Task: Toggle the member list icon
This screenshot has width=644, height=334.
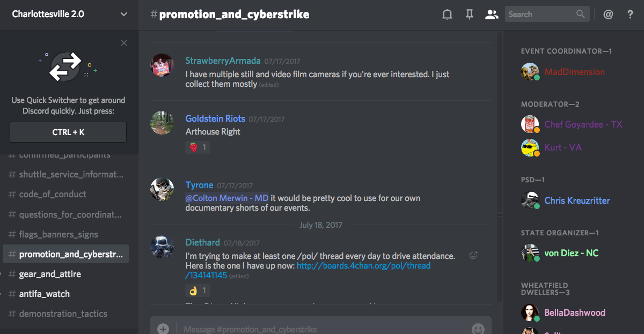Action: [x=492, y=14]
